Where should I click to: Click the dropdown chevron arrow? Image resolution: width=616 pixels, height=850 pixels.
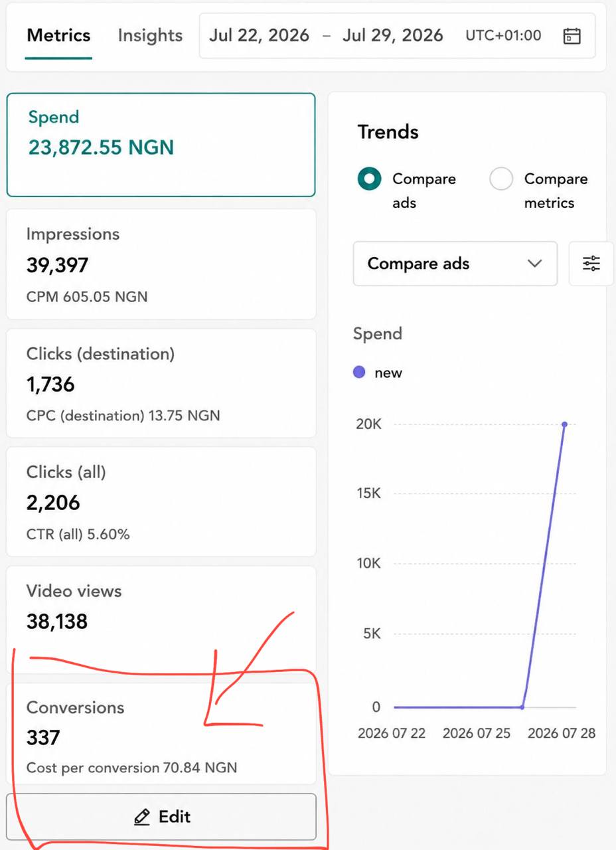pyautogui.click(x=534, y=264)
